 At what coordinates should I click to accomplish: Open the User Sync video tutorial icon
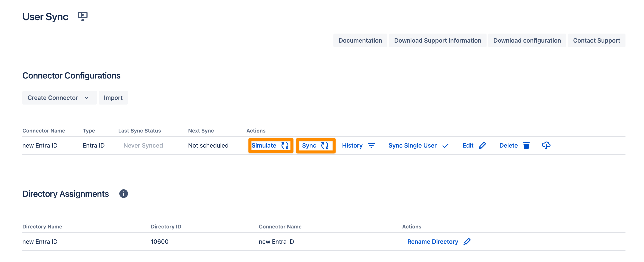[x=82, y=16]
